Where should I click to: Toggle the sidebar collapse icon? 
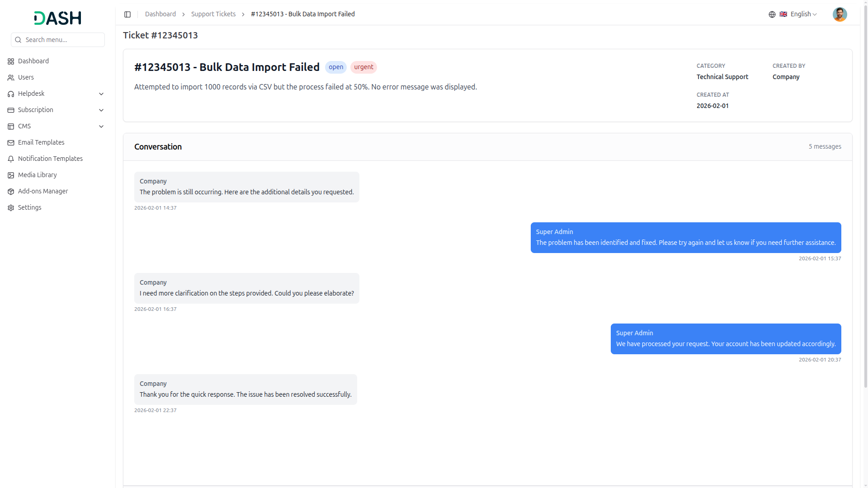click(x=127, y=14)
